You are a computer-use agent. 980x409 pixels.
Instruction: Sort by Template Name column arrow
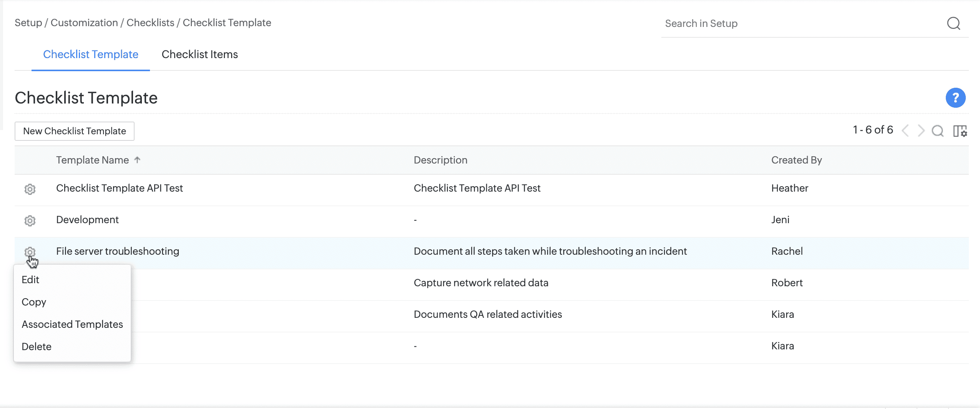pos(137,160)
